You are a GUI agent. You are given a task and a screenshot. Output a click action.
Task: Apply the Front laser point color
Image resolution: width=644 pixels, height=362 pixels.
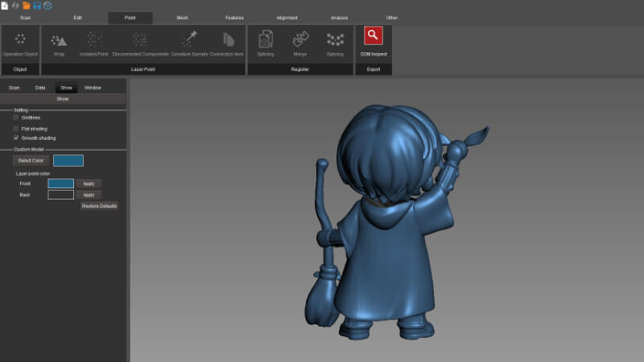[89, 184]
